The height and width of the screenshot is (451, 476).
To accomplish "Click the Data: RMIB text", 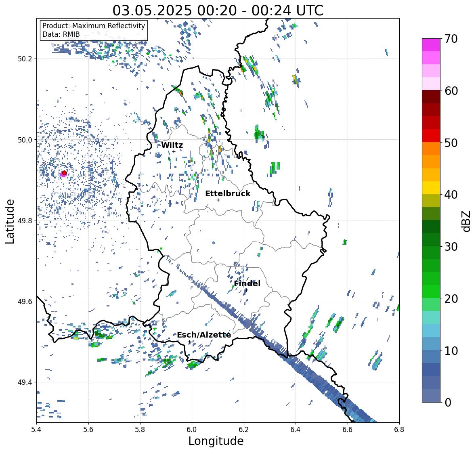I will (61, 34).
